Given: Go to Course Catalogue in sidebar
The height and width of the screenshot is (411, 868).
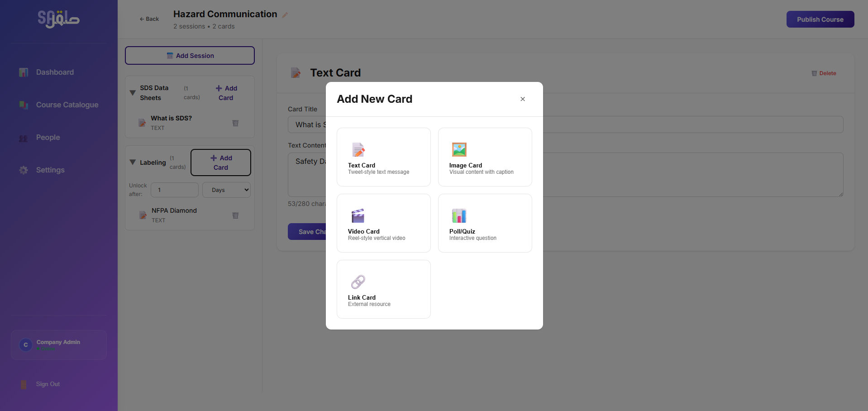Looking at the screenshot, I should pyautogui.click(x=67, y=105).
